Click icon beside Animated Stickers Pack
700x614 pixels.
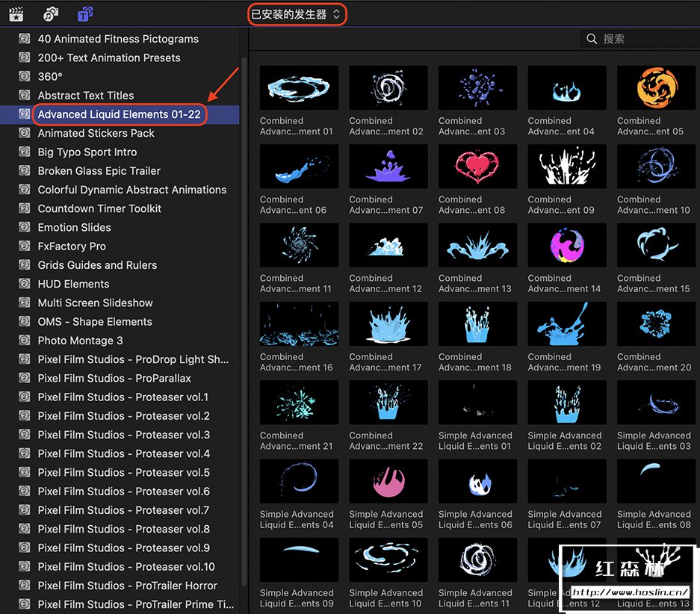coord(25,132)
